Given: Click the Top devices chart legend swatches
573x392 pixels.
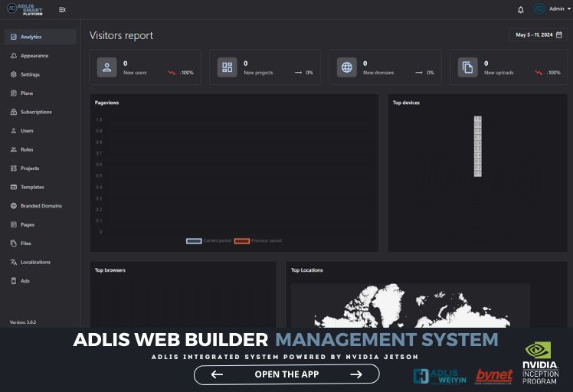Looking at the screenshot, I should coord(477,146).
